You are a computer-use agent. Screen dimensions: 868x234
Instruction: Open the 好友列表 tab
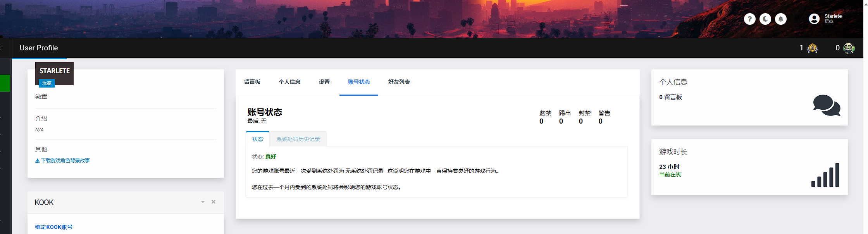pyautogui.click(x=399, y=82)
